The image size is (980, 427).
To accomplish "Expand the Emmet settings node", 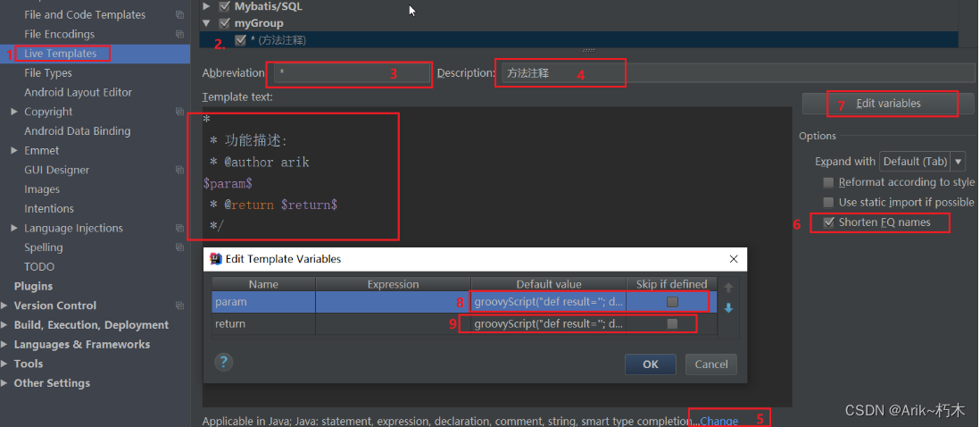I will pos(14,150).
